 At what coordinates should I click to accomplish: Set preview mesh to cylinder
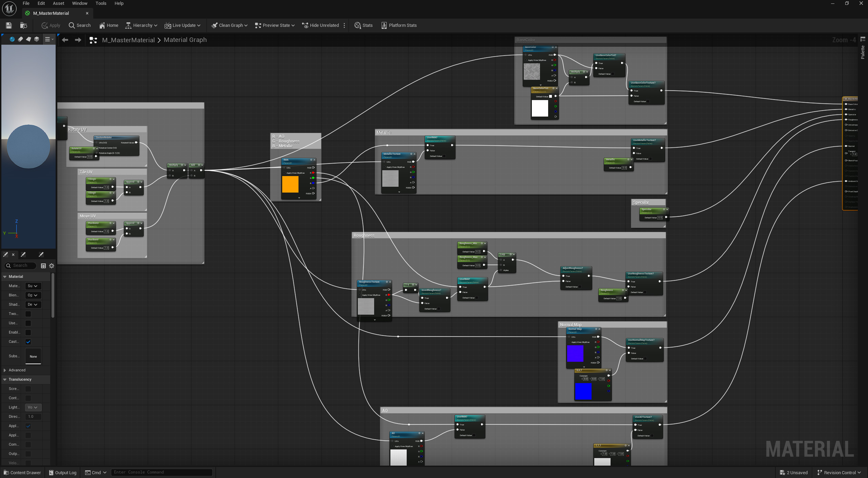[x=20, y=39]
